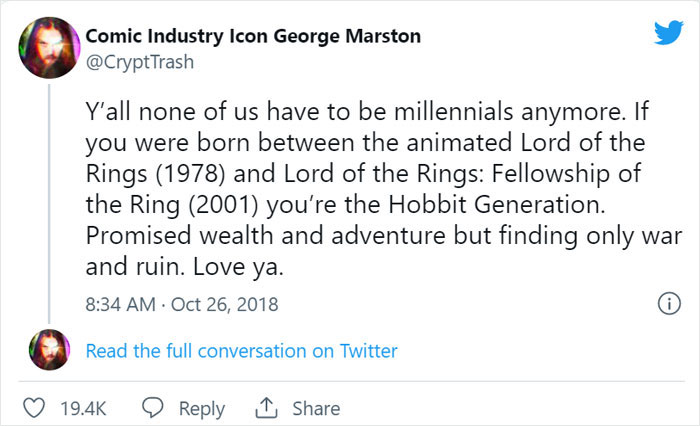The height and width of the screenshot is (426, 700).
Task: Click small avatar beside full conversation link
Action: [x=45, y=351]
